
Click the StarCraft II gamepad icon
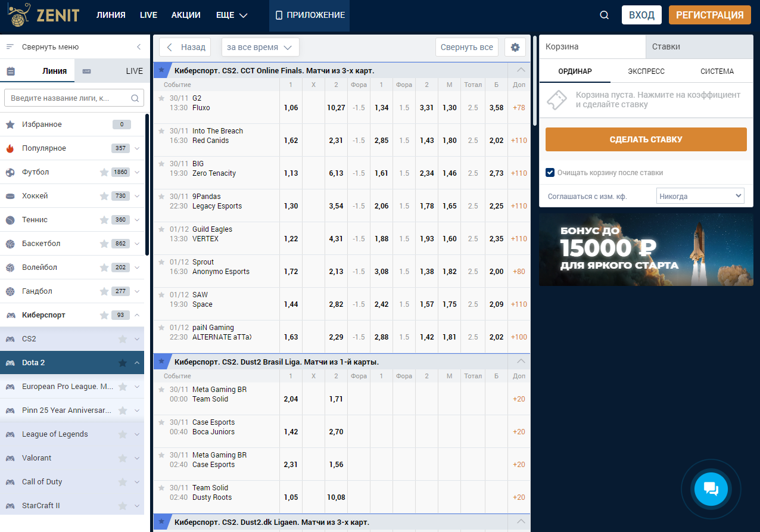[10, 506]
